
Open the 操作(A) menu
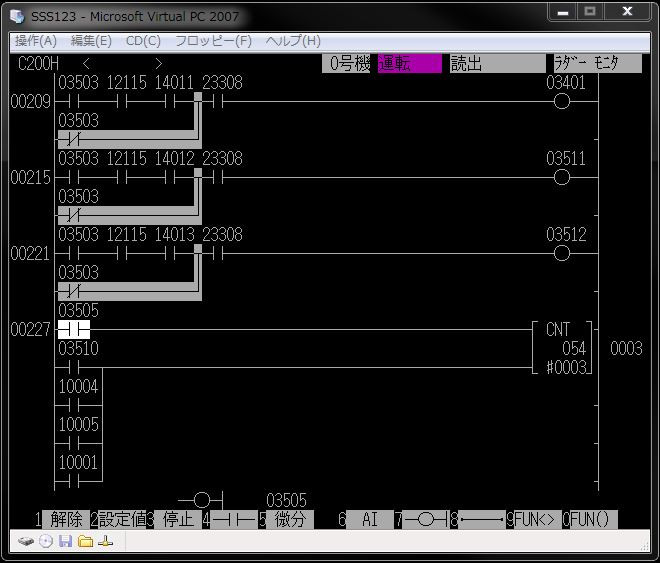36,41
